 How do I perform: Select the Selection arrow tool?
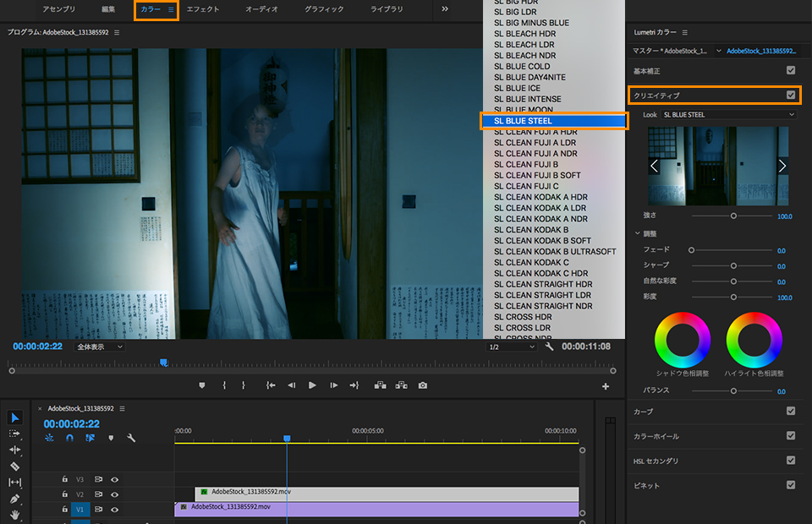(14, 418)
